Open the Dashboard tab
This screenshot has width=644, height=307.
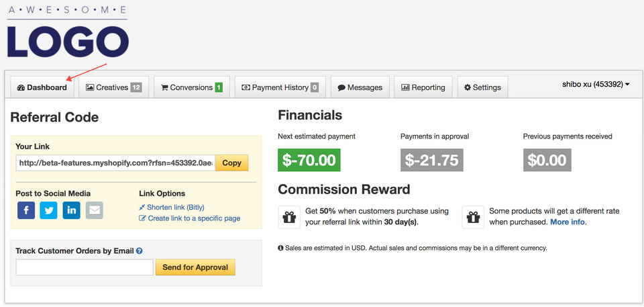click(42, 87)
